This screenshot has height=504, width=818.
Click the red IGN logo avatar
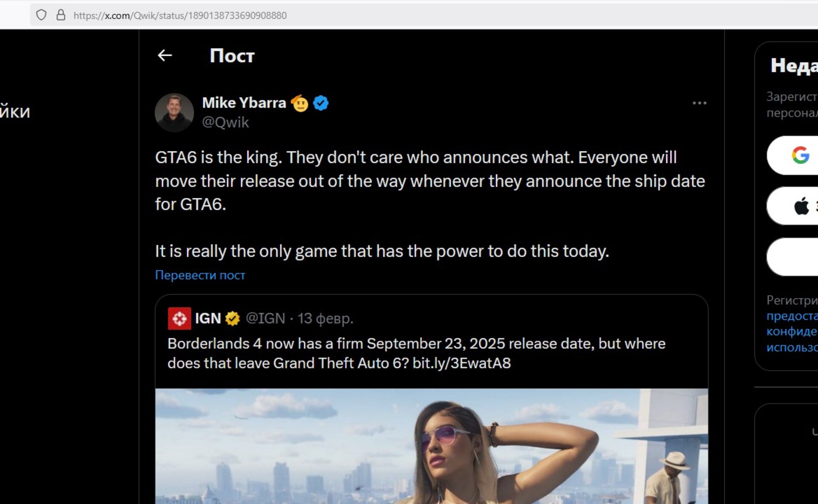(179, 318)
